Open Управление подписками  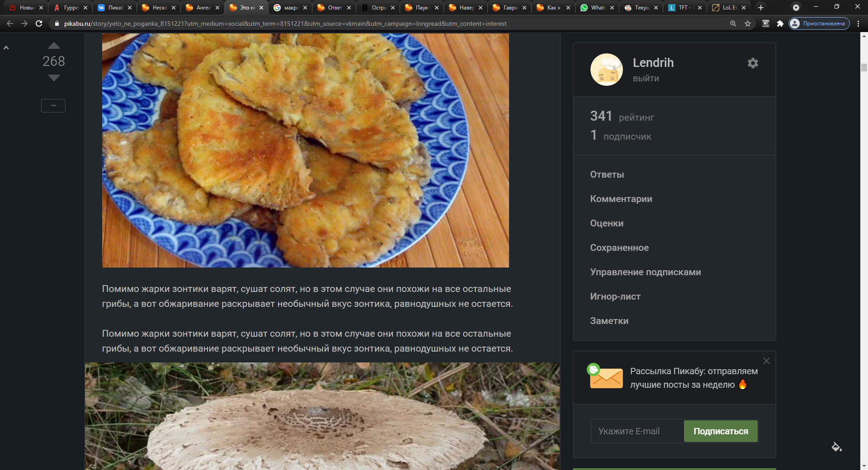pos(645,272)
